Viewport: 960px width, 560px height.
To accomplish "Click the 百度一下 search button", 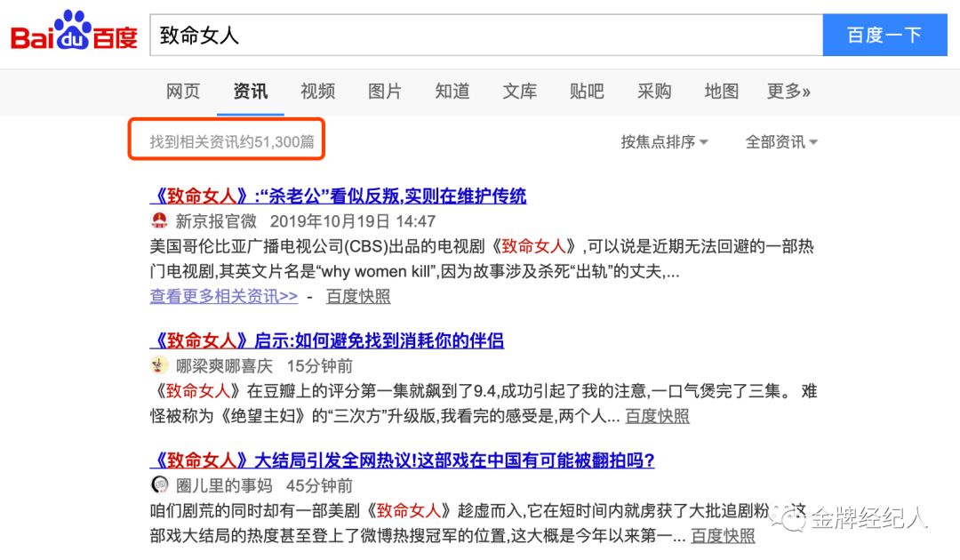I will 884,35.
